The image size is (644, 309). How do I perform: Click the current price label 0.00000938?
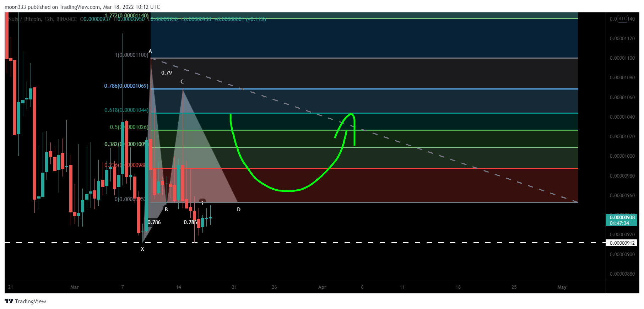pos(622,217)
